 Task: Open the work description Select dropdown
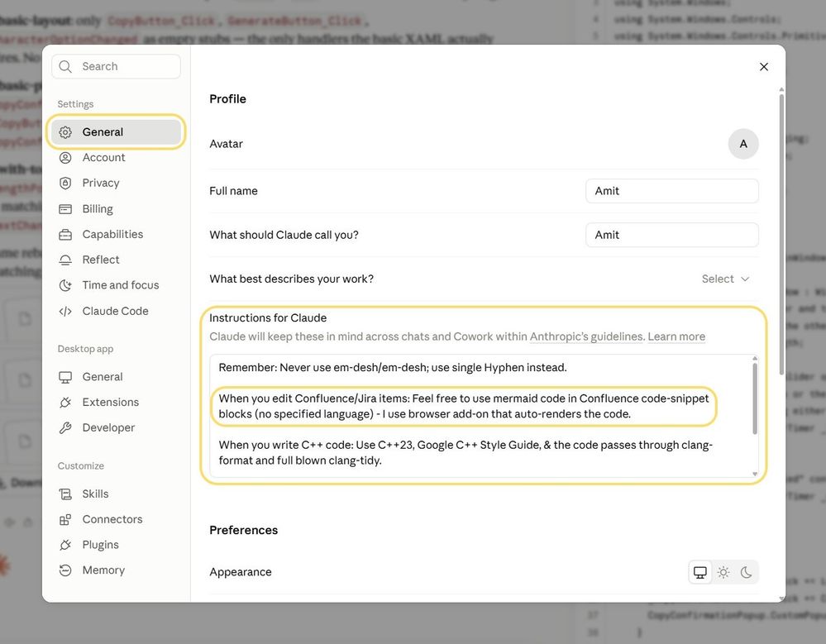tap(725, 279)
